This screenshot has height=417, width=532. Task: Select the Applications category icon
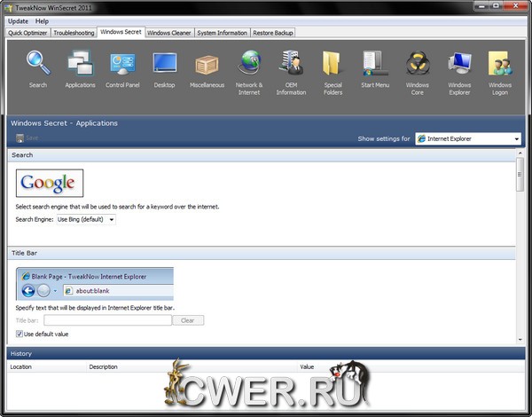pos(80,64)
